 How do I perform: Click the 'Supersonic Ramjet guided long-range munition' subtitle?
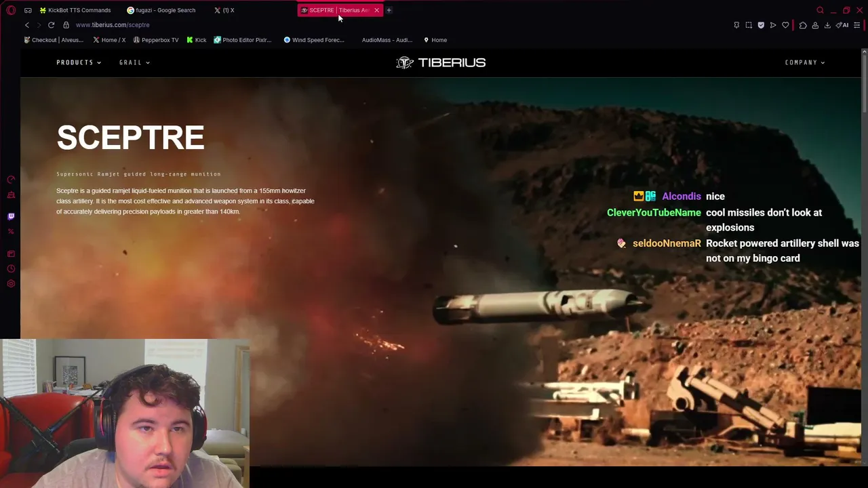pos(138,174)
